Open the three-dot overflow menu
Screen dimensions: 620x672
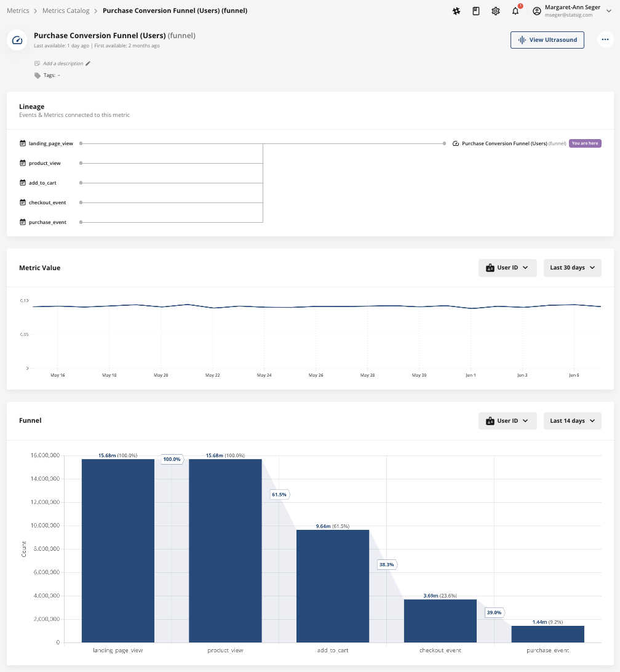pos(605,39)
